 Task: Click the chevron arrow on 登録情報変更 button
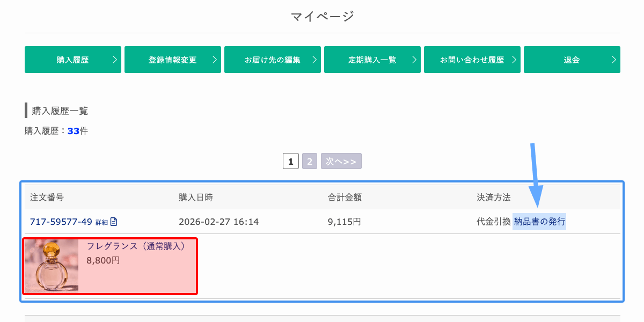click(x=215, y=60)
